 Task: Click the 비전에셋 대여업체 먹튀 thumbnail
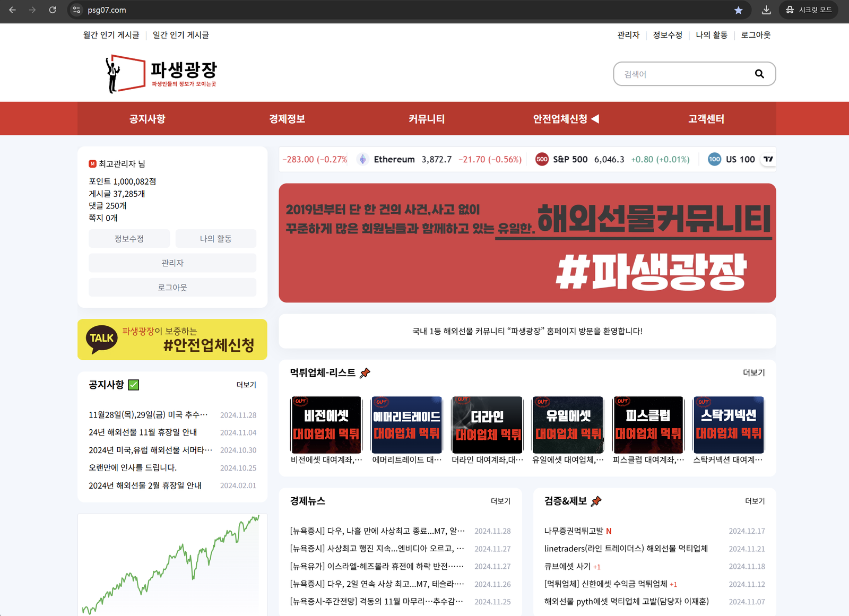coord(326,425)
